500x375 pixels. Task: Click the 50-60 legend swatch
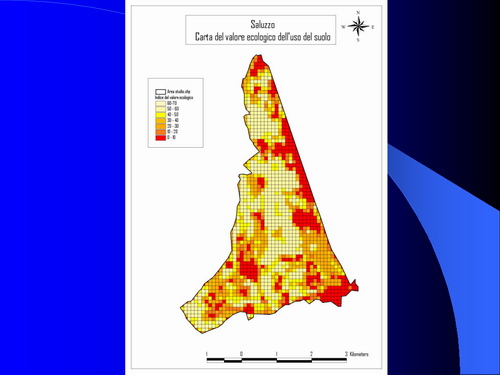tap(161, 109)
